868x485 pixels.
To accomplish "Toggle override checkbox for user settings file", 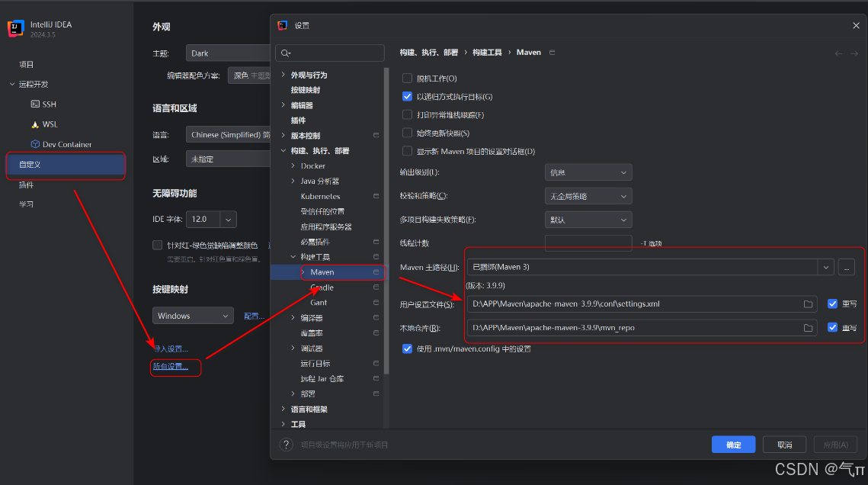I will 833,304.
